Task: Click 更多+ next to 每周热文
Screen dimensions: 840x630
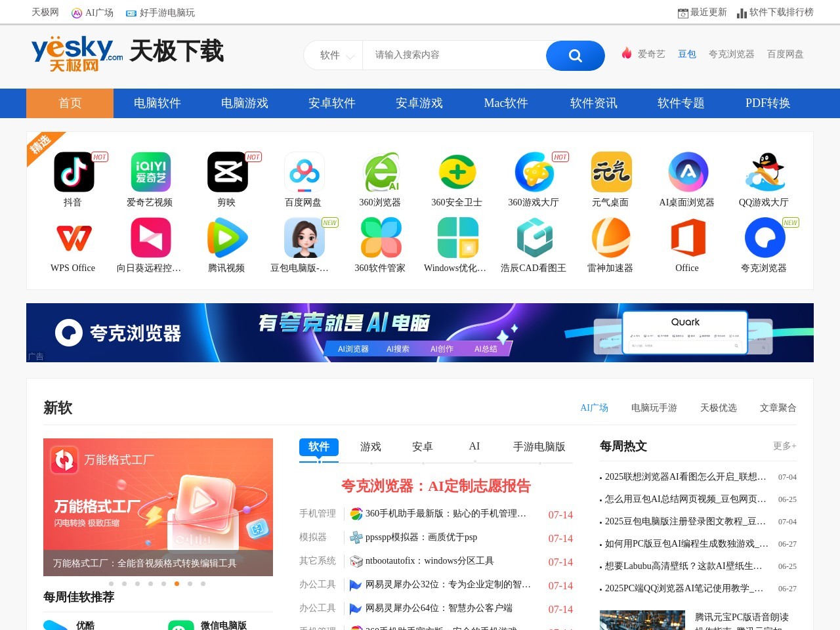Action: 785,446
